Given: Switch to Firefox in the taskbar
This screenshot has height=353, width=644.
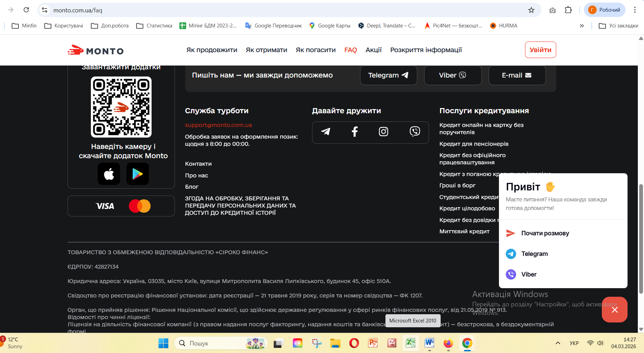Looking at the screenshot, I should tap(448, 343).
